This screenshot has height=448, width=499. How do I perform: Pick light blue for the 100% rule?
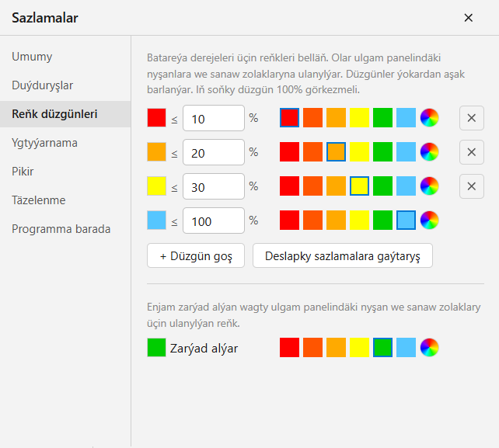click(406, 220)
